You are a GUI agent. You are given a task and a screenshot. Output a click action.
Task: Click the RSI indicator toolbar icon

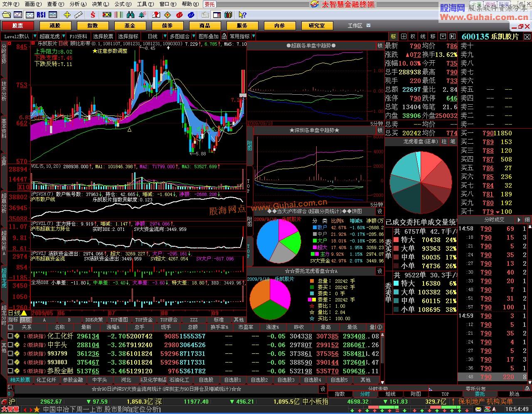41,15
